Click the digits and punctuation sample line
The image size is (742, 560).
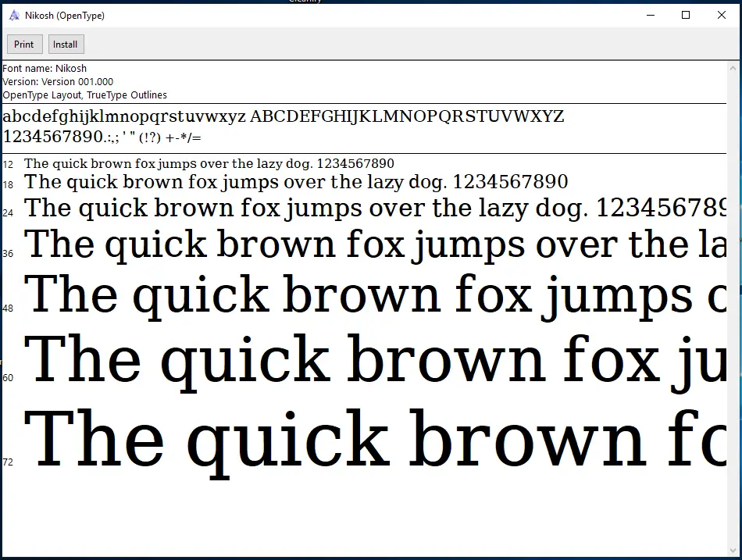(102, 137)
